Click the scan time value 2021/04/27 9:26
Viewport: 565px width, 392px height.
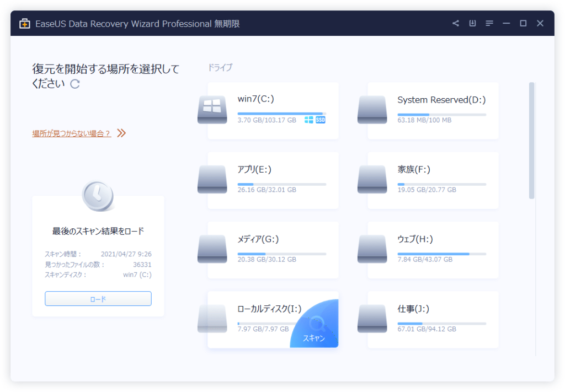(126, 254)
